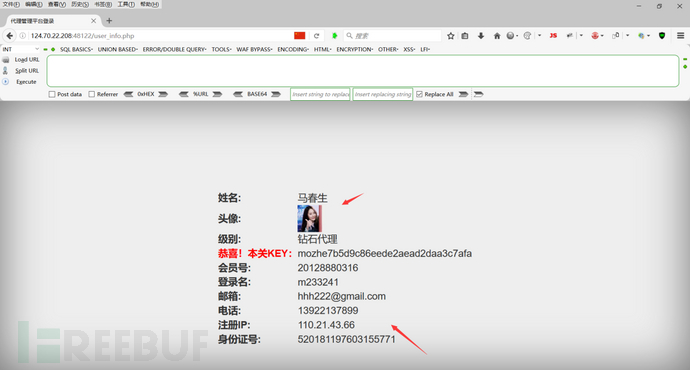Click the gray globe extension icon
The image size is (690, 370).
(x=510, y=36)
